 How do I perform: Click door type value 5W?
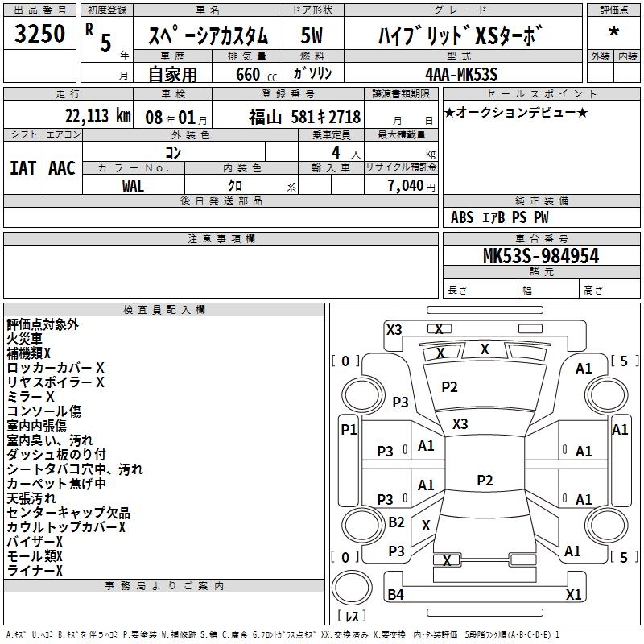pos(312,35)
